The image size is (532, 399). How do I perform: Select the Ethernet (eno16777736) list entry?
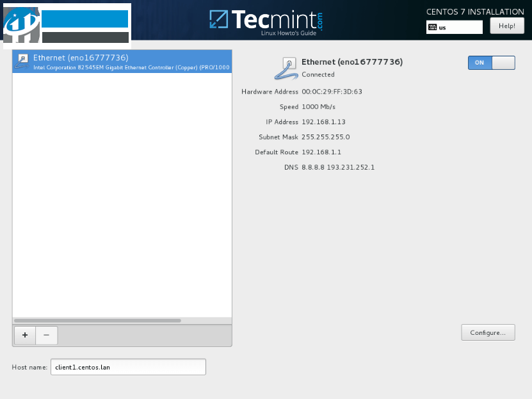click(122, 61)
